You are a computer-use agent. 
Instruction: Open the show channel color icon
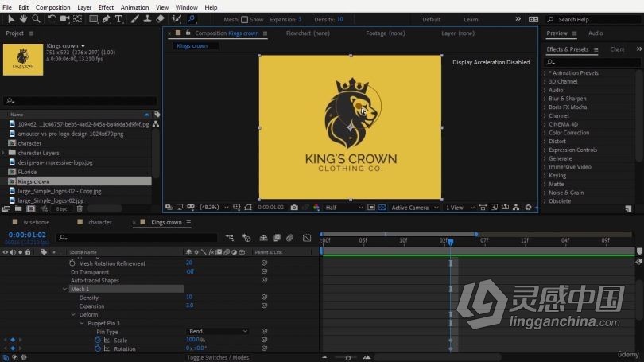[x=316, y=208]
